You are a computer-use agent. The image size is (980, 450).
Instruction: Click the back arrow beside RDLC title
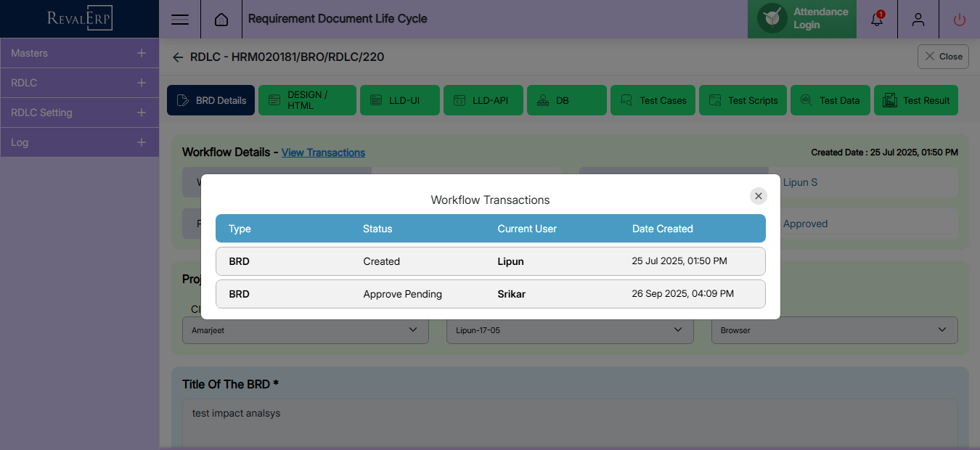pyautogui.click(x=178, y=57)
